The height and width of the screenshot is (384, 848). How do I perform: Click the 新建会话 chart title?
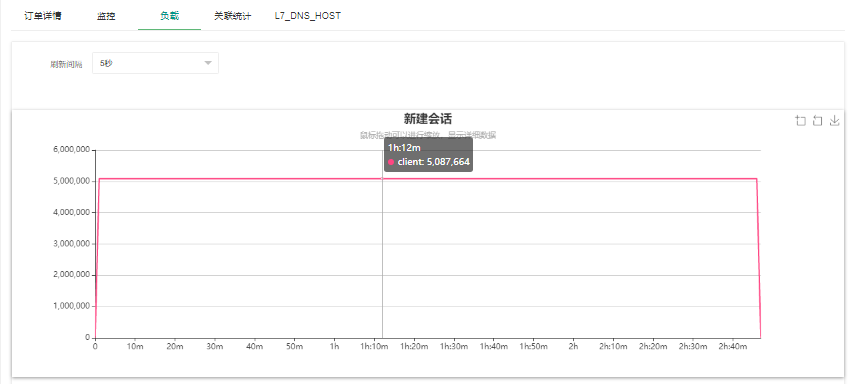pos(428,119)
